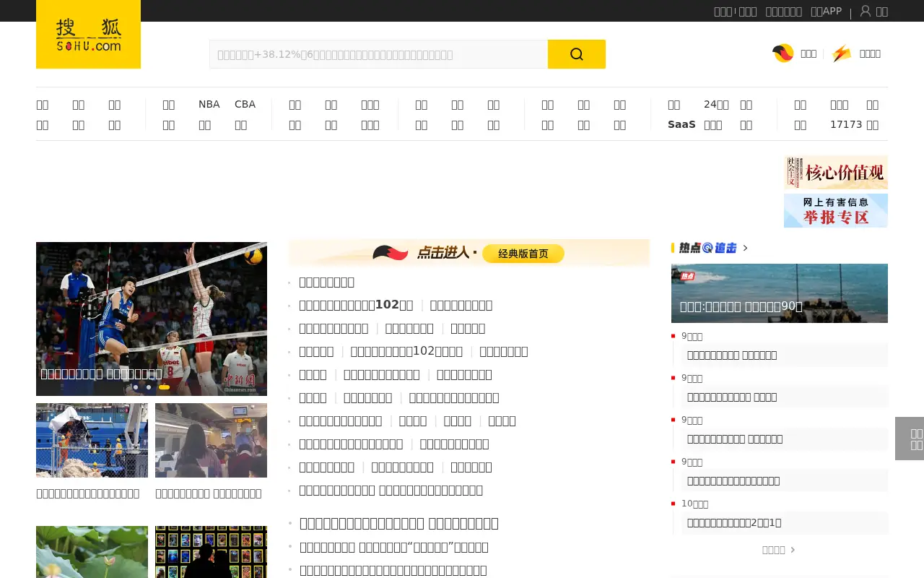Click the magnifier search button
Screen dimensions: 924x578
tap(577, 54)
